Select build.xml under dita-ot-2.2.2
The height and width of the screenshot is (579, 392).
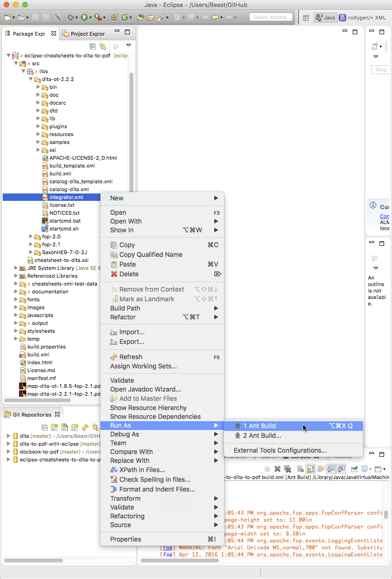point(60,174)
